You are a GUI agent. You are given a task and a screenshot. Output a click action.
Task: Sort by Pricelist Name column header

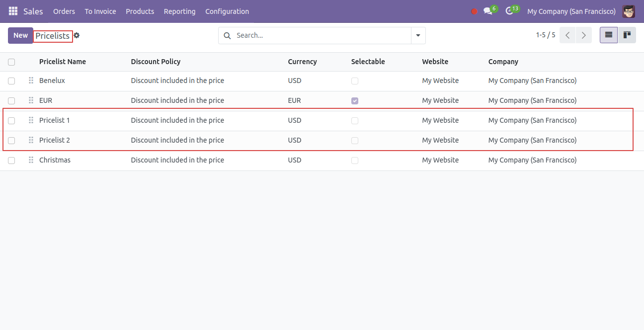pyautogui.click(x=63, y=62)
